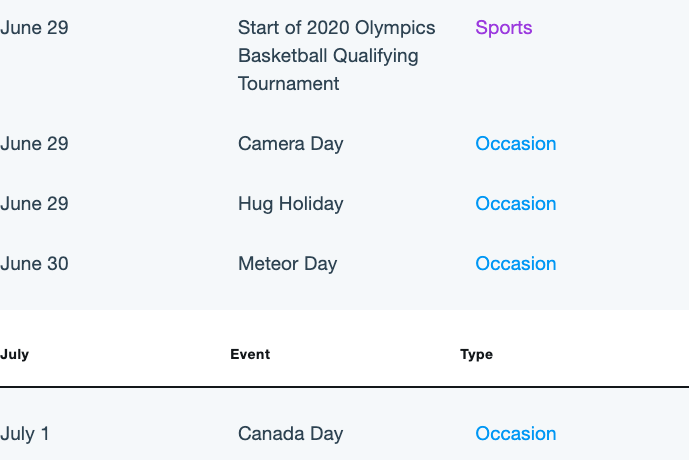The image size is (690, 460).
Task: Click the black divider line under table headers
Action: [345, 387]
